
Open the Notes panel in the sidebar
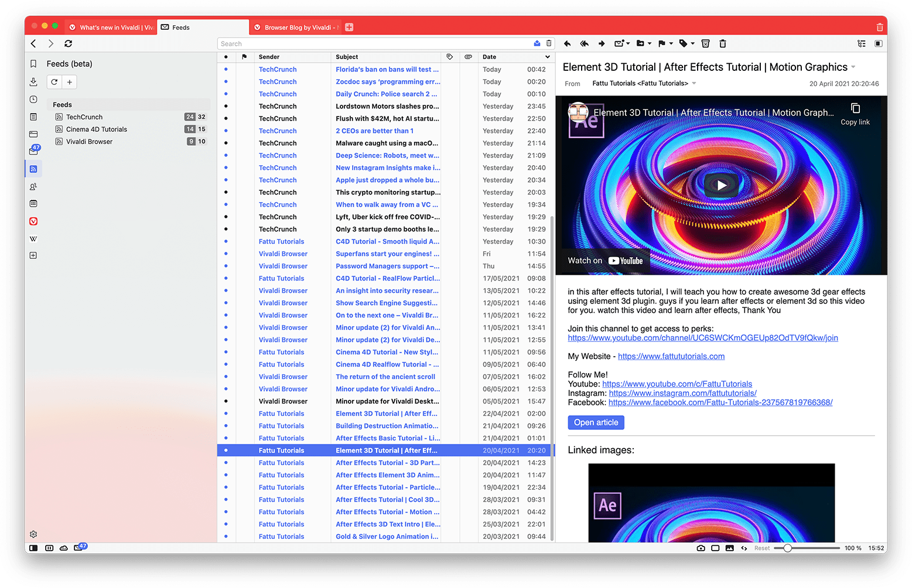coord(33,117)
